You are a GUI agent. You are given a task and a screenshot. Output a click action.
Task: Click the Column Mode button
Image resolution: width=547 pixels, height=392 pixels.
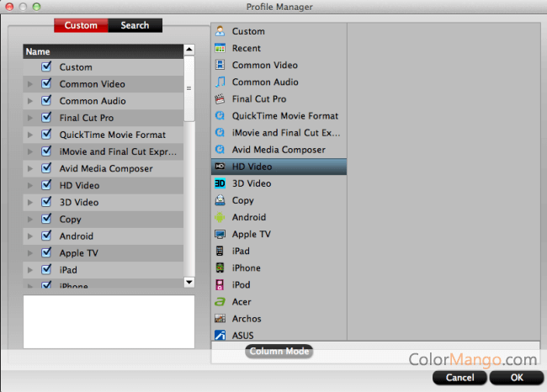click(x=279, y=352)
